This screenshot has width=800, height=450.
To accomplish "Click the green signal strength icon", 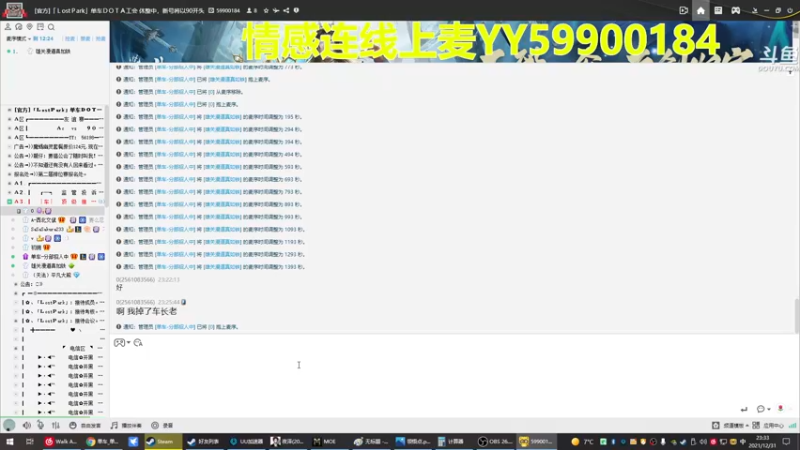I will (792, 425).
